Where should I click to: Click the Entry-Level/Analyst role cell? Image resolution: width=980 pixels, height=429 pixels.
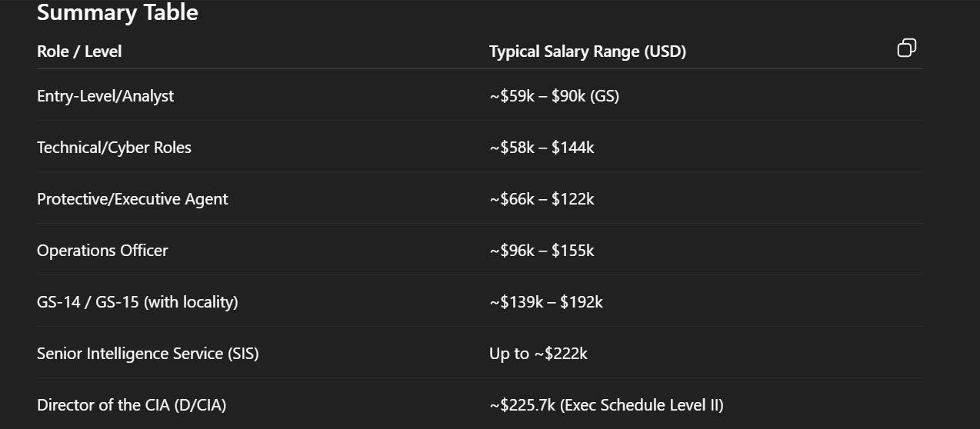pyautogui.click(x=105, y=96)
